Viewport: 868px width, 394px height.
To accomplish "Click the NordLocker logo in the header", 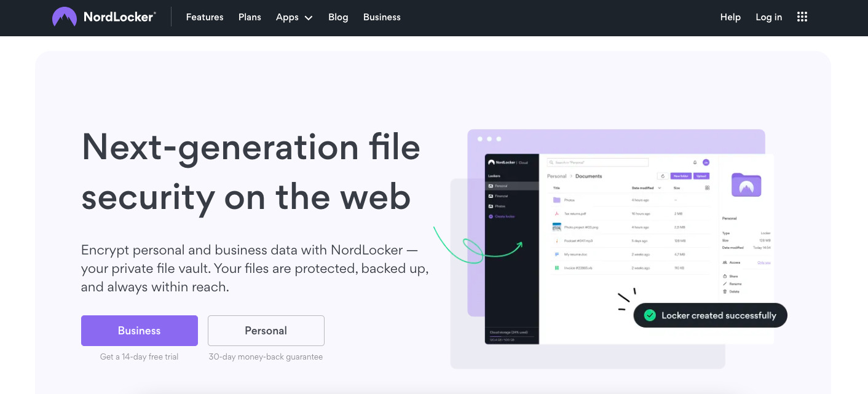I will click(104, 17).
